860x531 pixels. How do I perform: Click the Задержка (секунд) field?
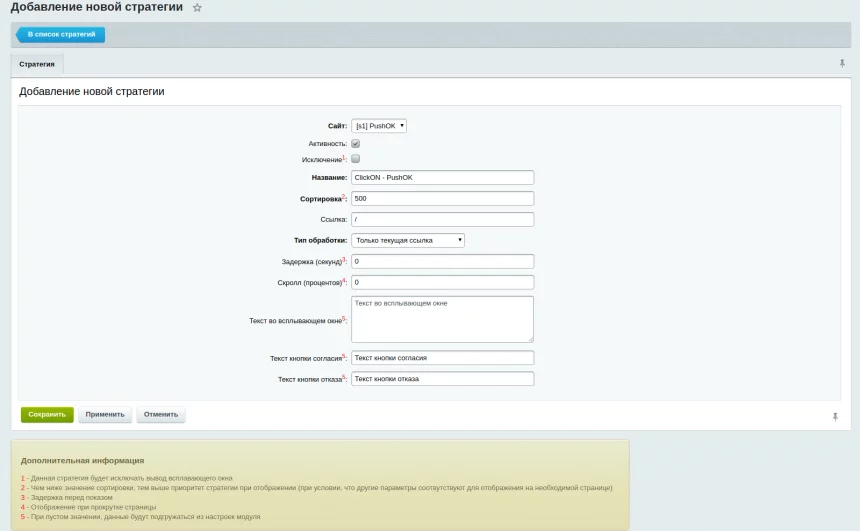click(442, 261)
